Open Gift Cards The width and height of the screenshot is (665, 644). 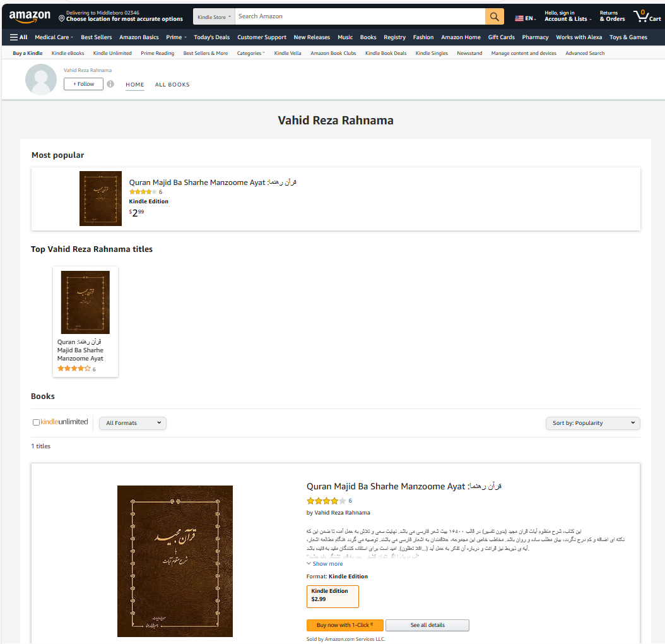tap(502, 37)
